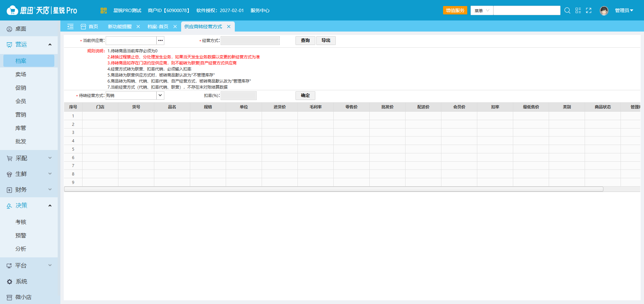Open the 服务中心 link
The width and height of the screenshot is (644, 304).
tap(260, 10)
